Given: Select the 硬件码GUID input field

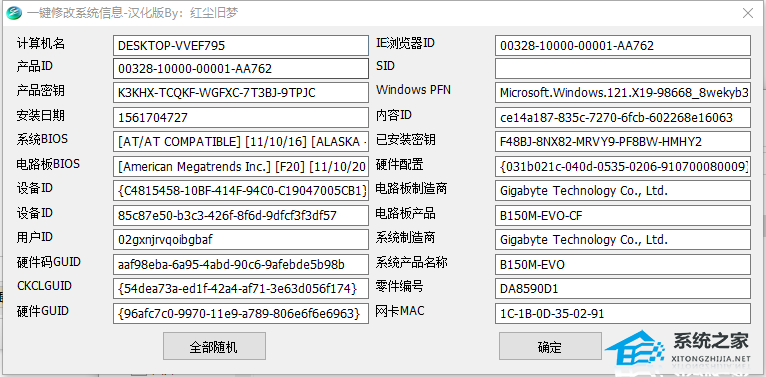Looking at the screenshot, I should click(241, 264).
